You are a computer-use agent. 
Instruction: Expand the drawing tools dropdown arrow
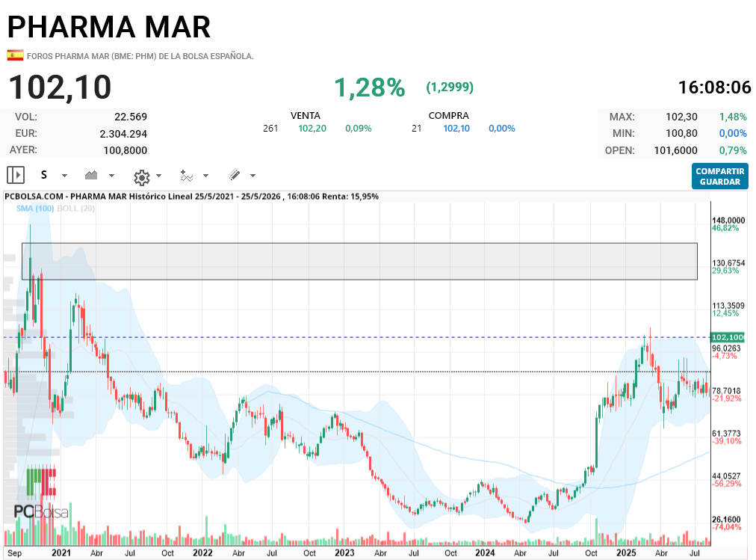tap(252, 176)
